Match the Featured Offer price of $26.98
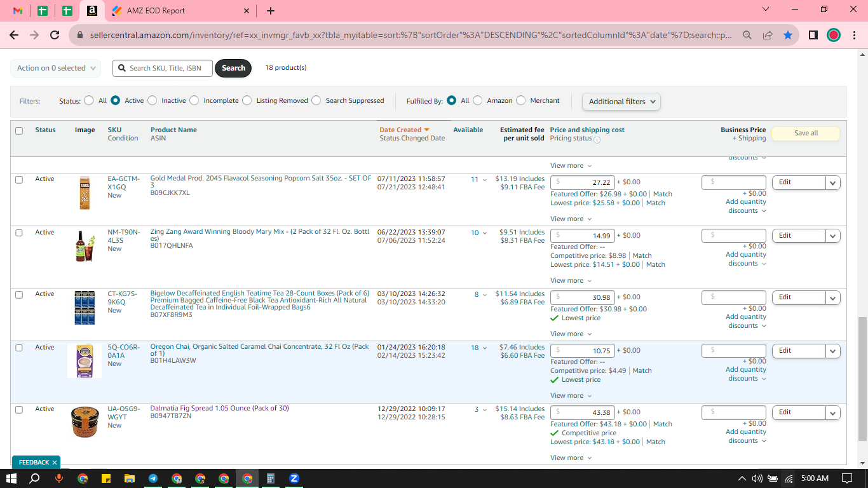Image resolution: width=868 pixels, height=488 pixels. coord(663,194)
